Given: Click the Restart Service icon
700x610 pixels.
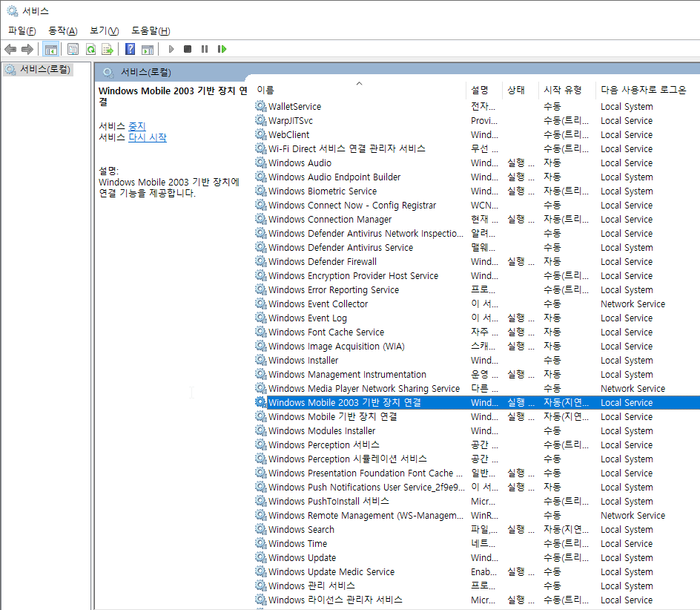Looking at the screenshot, I should click(x=222, y=49).
